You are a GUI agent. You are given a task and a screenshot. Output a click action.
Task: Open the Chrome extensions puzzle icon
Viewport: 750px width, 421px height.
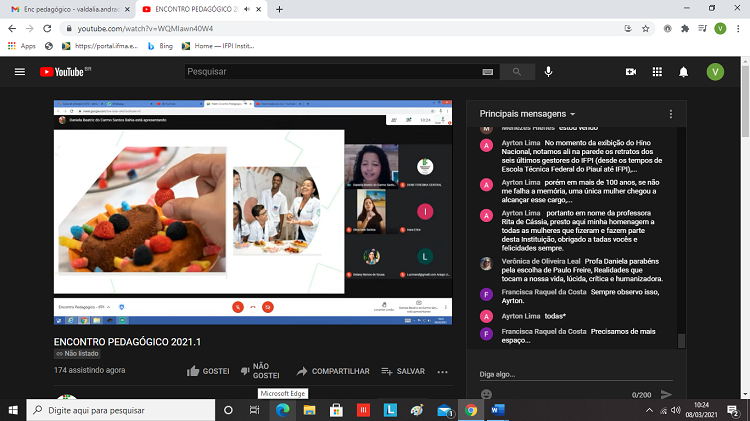click(685, 29)
